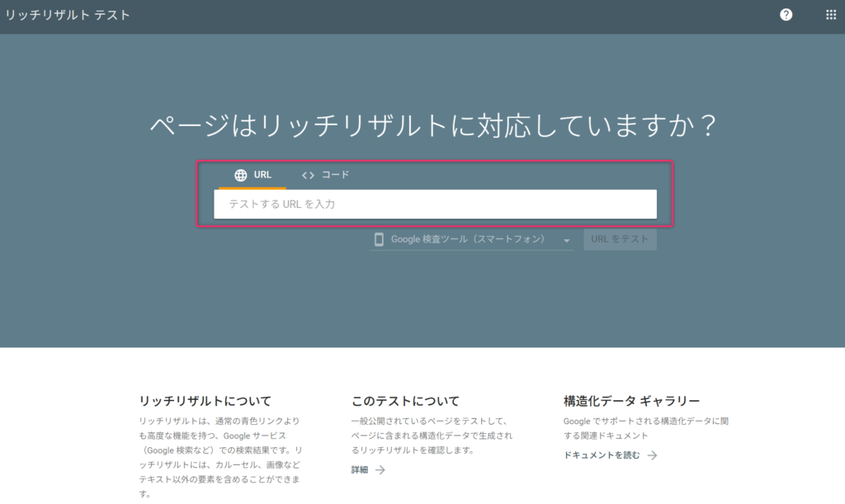The height and width of the screenshot is (504, 845).
Task: Click the arrow icon next to ドキュメントを読む
Action: (652, 455)
